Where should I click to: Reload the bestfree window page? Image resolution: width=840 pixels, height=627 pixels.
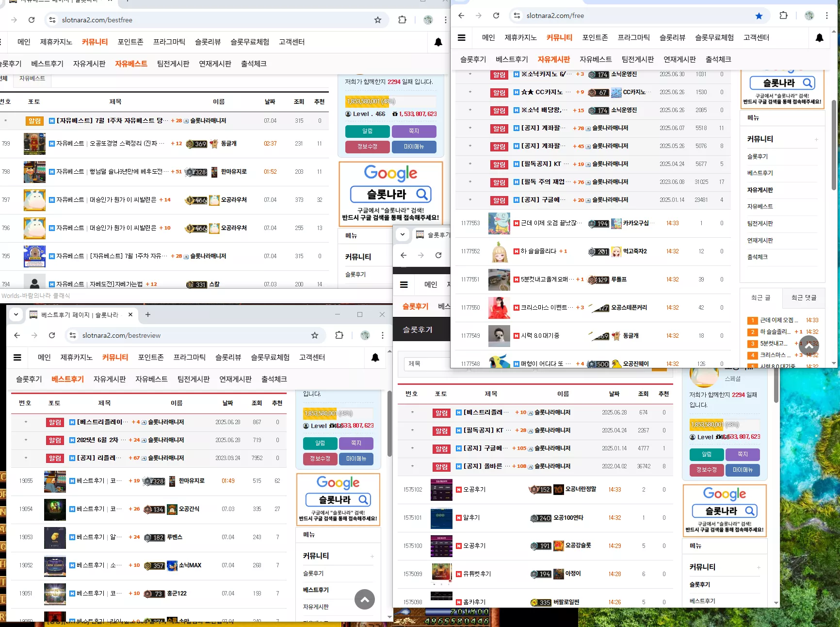point(32,20)
